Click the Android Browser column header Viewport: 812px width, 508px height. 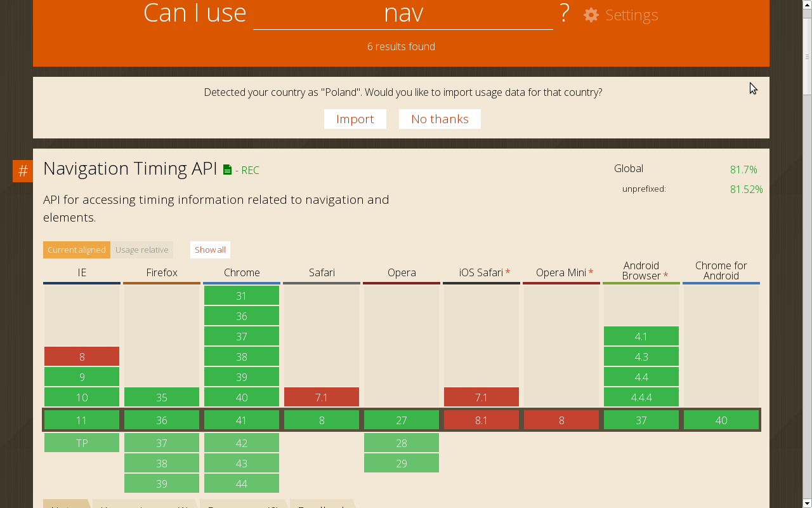point(641,271)
